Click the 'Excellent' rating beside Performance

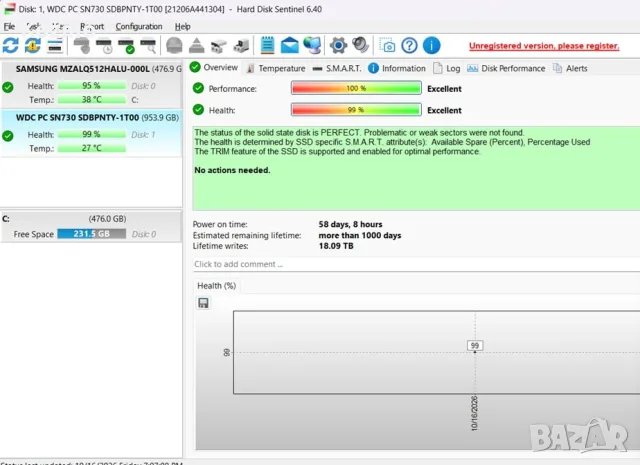(444, 89)
